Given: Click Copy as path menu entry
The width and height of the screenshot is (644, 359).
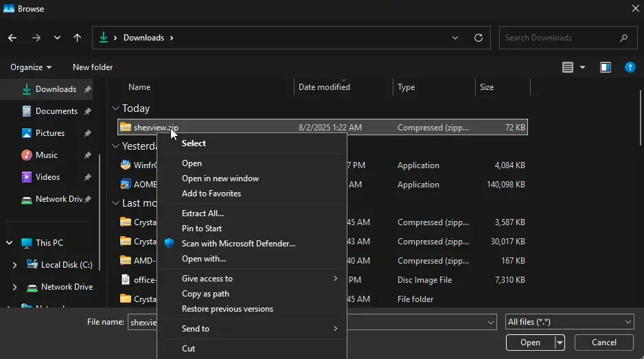Looking at the screenshot, I should (205, 294).
